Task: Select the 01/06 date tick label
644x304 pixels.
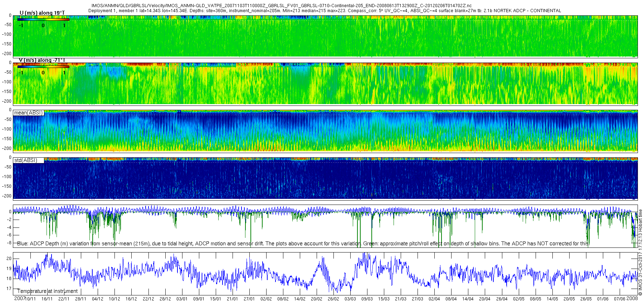Action: coord(603,299)
